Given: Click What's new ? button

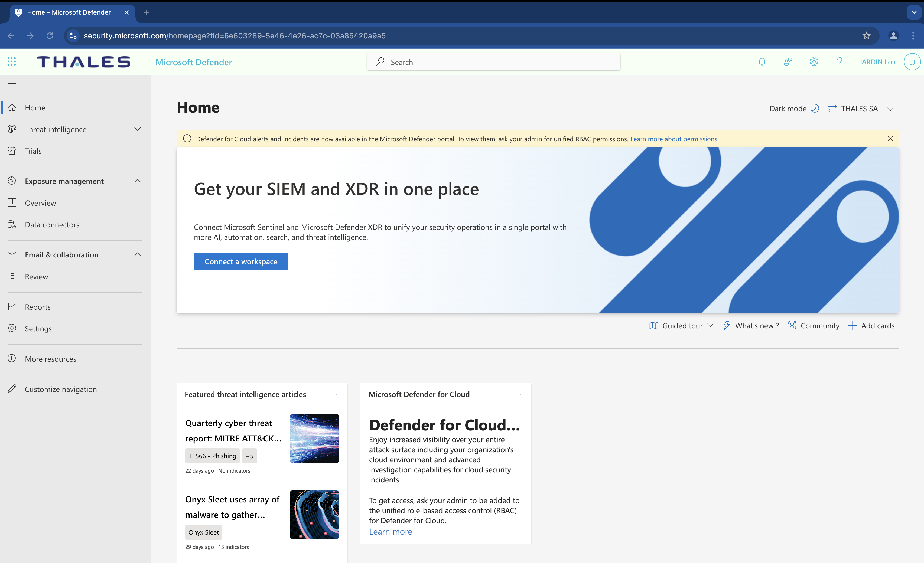Looking at the screenshot, I should [x=751, y=326].
